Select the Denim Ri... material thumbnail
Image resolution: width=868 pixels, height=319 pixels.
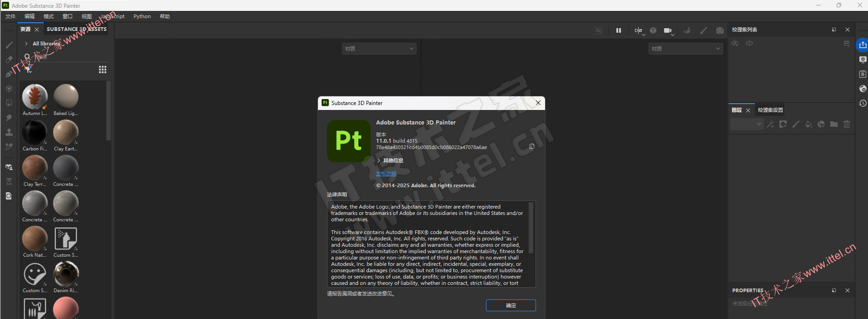pos(66,274)
